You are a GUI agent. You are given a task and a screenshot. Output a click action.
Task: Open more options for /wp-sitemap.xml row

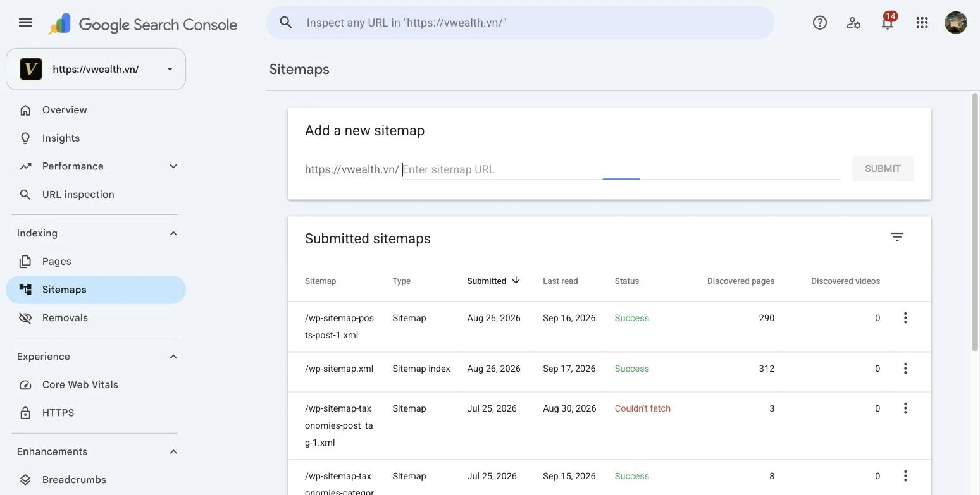coord(905,369)
